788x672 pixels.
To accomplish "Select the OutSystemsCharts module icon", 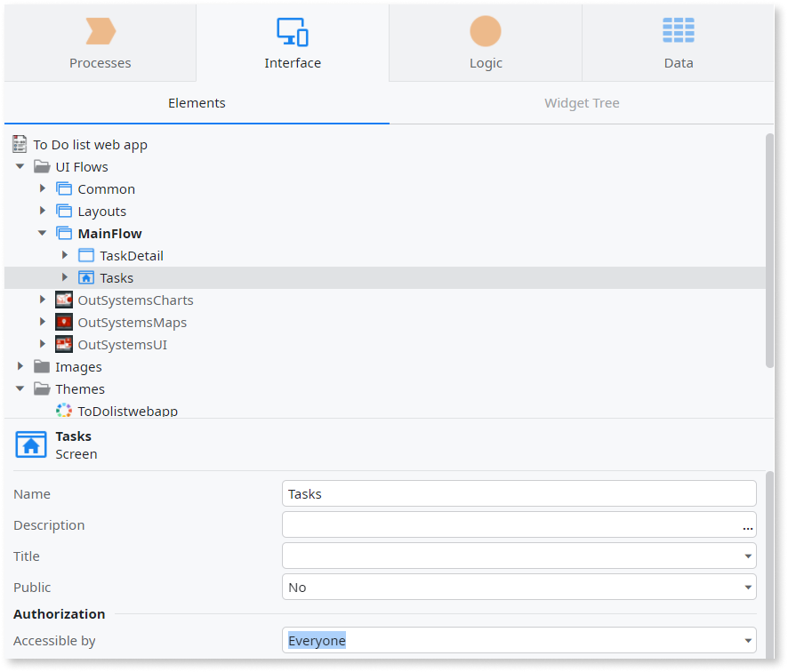I will click(x=64, y=300).
